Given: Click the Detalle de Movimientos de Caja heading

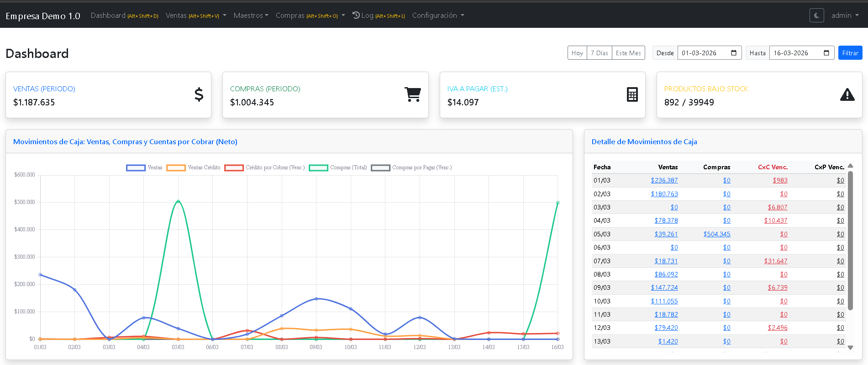Looking at the screenshot, I should tap(644, 142).
